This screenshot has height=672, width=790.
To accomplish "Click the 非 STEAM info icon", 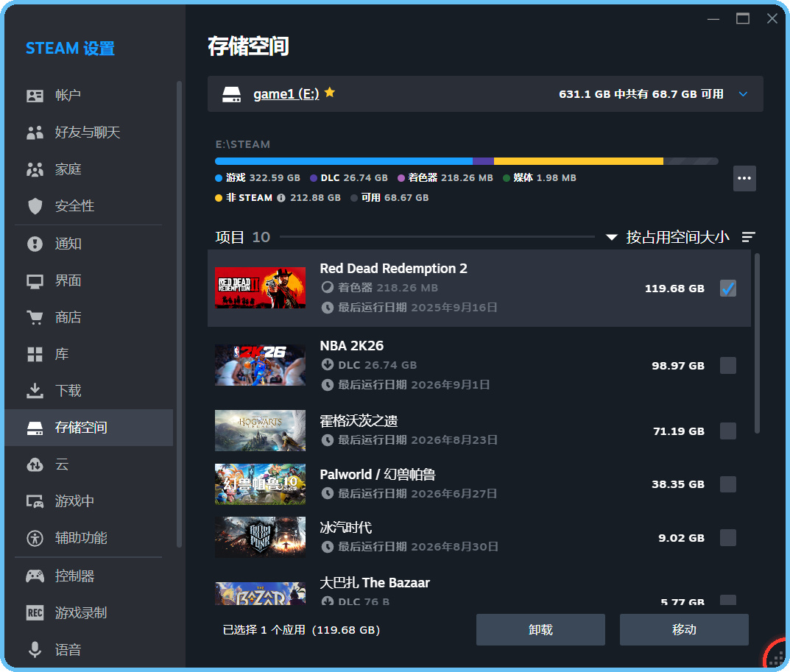I will click(x=281, y=198).
